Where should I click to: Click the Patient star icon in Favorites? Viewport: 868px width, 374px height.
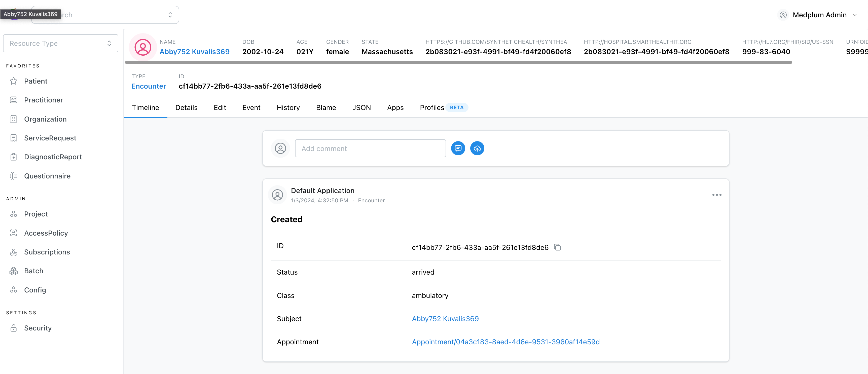pos(14,81)
